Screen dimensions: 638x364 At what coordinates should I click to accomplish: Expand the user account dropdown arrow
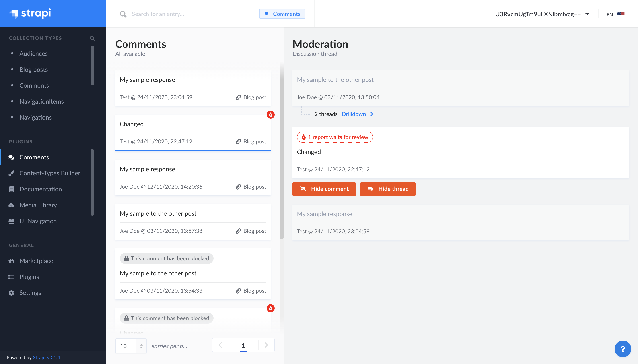587,14
